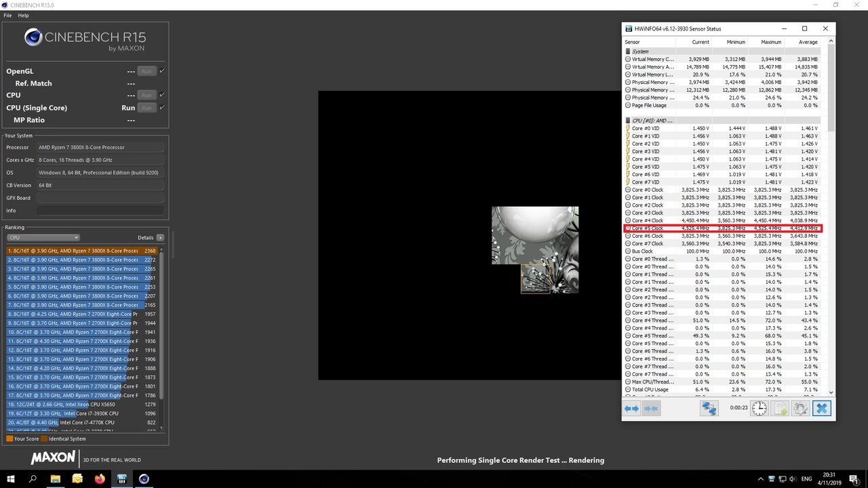Click the volume icon in system tray
This screenshot has width=868, height=488.
pos(793,479)
